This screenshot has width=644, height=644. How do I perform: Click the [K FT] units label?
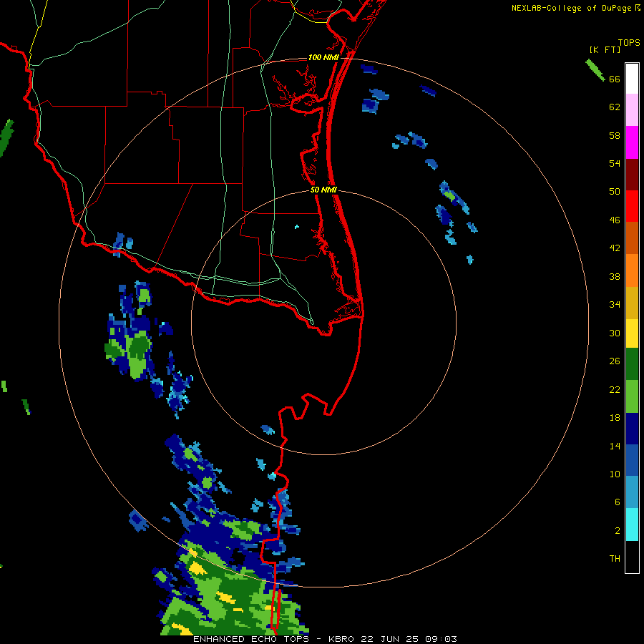click(605, 50)
